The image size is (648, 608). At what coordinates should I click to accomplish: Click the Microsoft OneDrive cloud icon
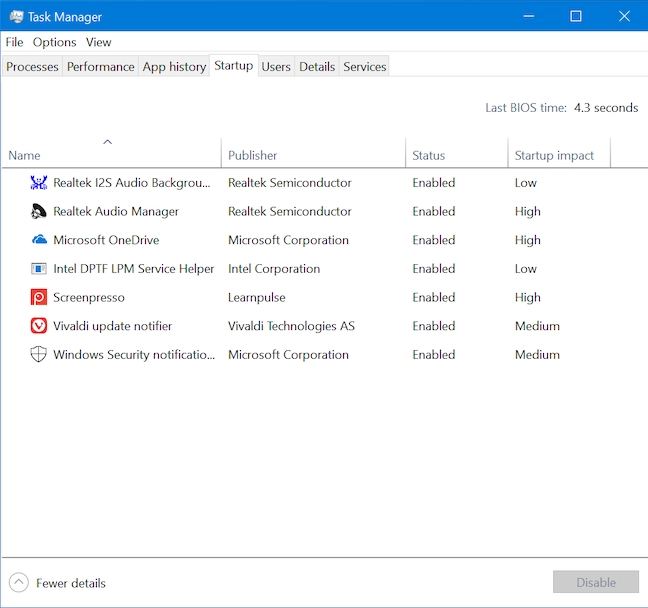click(x=39, y=240)
